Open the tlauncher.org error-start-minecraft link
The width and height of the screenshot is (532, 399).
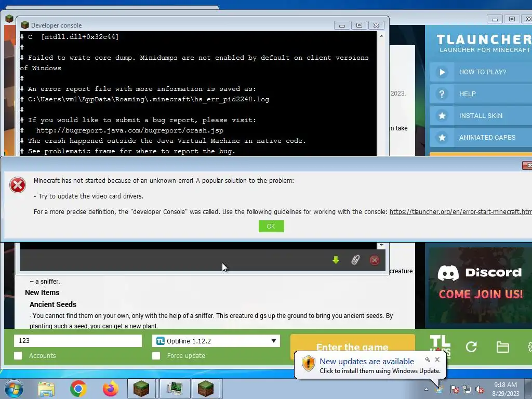460,212
